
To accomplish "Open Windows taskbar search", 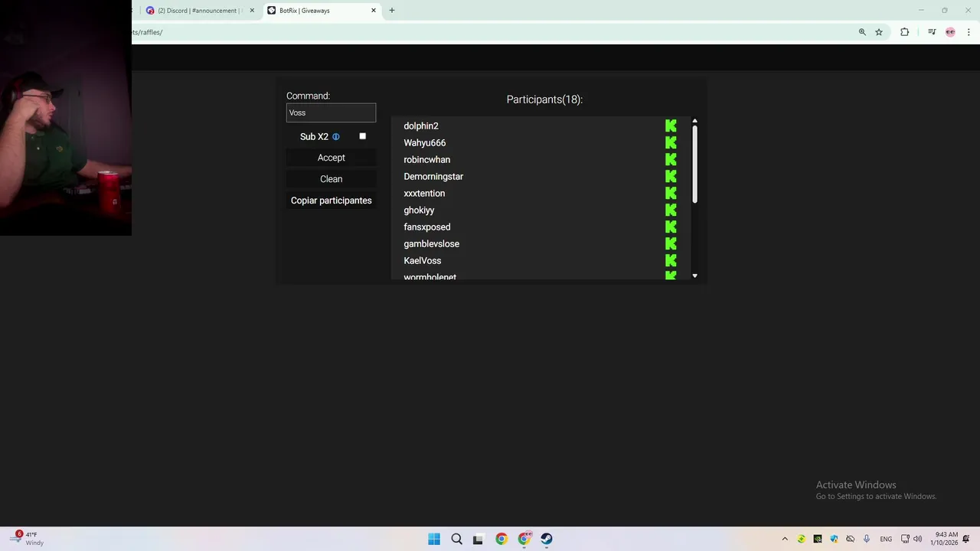I will coord(456,539).
